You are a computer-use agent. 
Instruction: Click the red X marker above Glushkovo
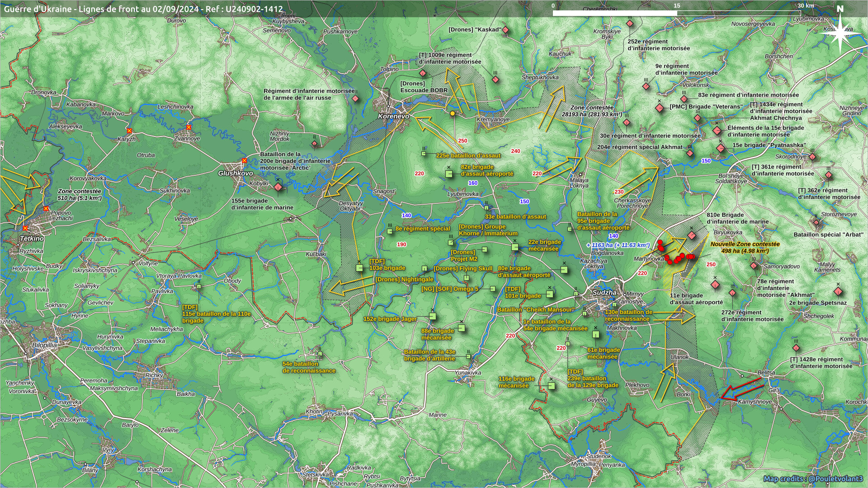(245, 160)
